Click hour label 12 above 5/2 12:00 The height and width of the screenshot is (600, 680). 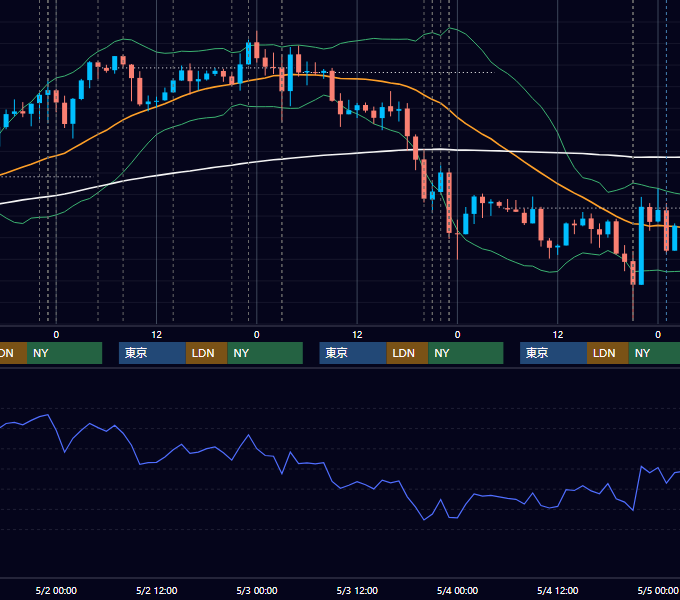click(157, 335)
